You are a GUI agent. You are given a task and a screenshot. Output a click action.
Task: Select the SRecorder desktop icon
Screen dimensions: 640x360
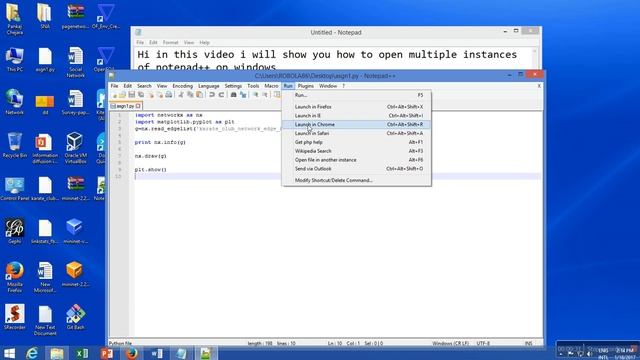tap(15, 317)
